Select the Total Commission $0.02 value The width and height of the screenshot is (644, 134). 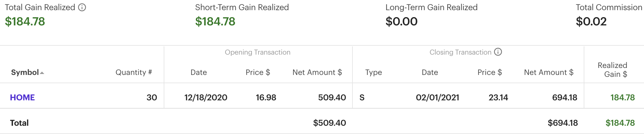[591, 22]
